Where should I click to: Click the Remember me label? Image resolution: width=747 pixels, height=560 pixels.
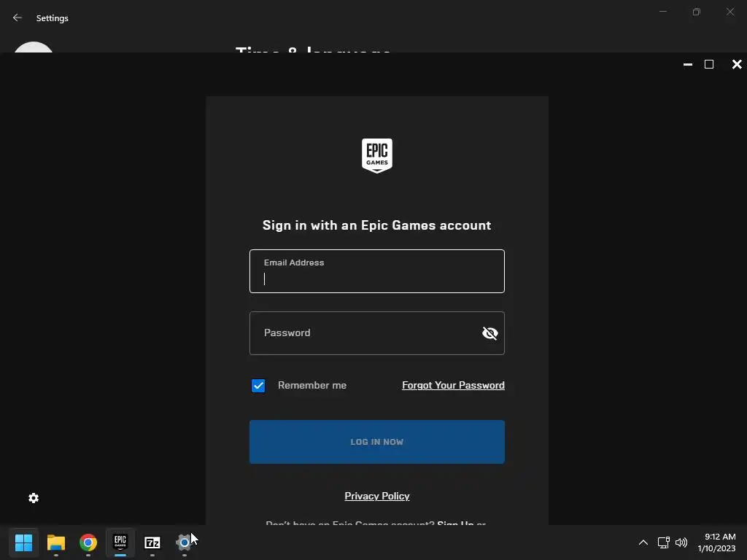[x=312, y=385]
